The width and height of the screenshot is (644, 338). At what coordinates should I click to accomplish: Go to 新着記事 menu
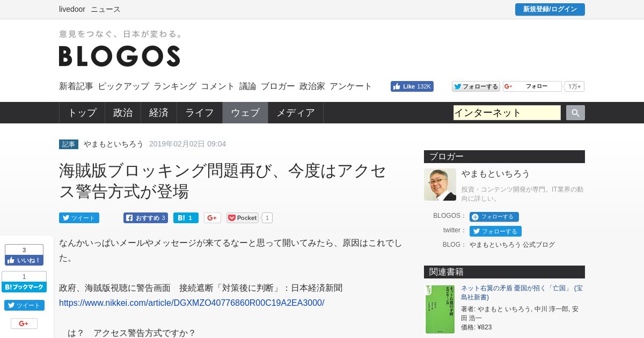click(x=76, y=86)
